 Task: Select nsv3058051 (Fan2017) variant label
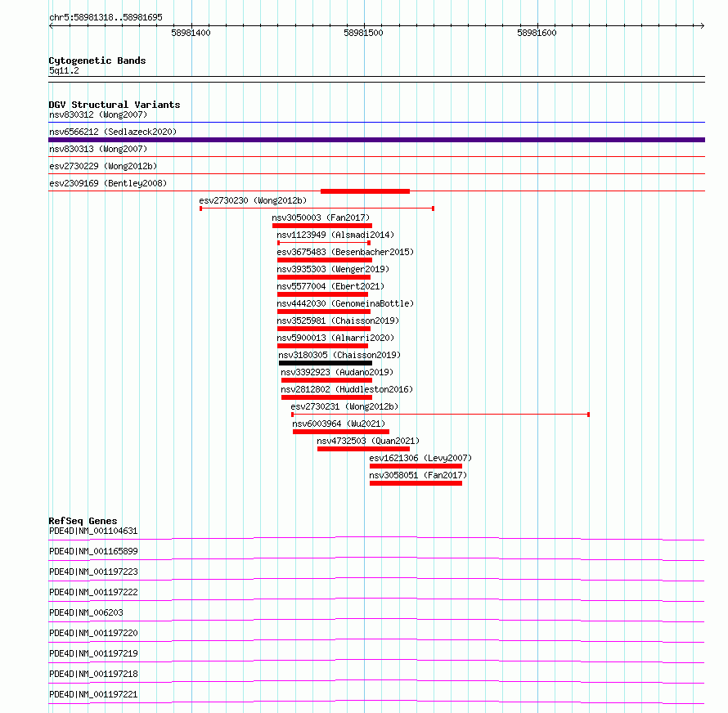coord(418,475)
